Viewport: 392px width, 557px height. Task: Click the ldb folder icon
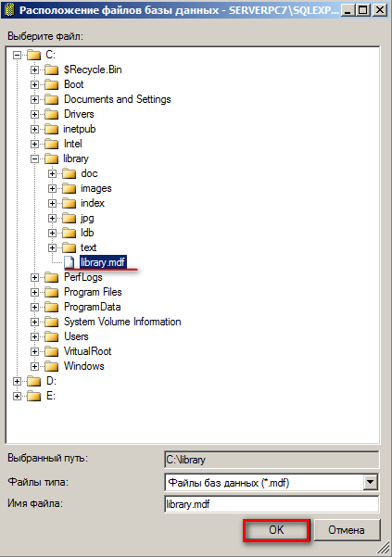tap(70, 233)
